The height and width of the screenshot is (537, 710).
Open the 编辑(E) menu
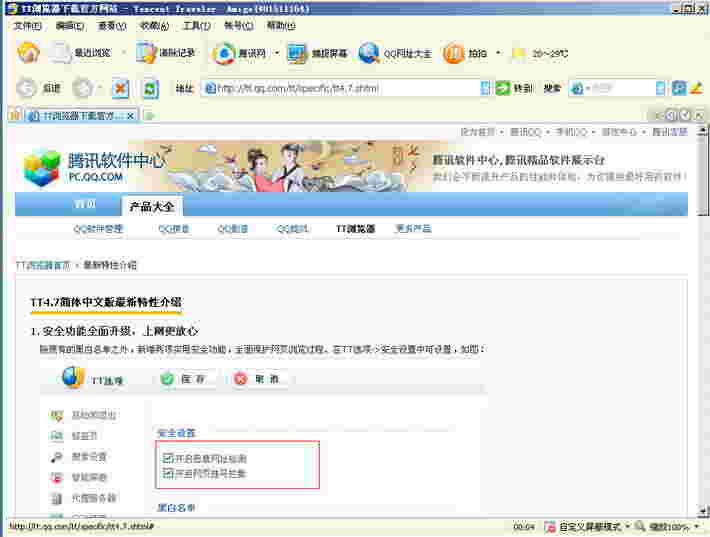pyautogui.click(x=70, y=26)
